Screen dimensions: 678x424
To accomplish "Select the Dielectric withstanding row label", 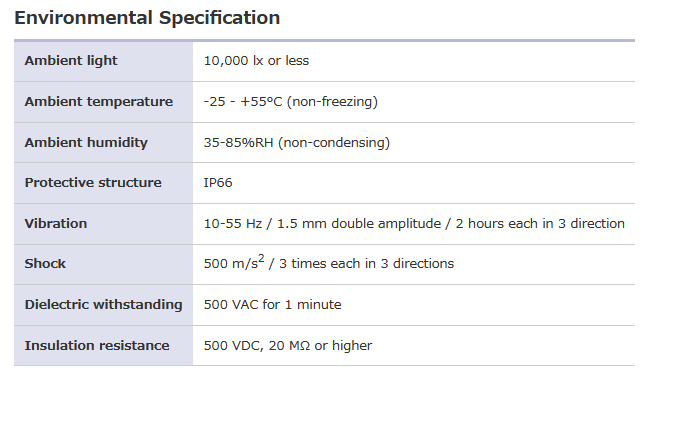I will [103, 305].
